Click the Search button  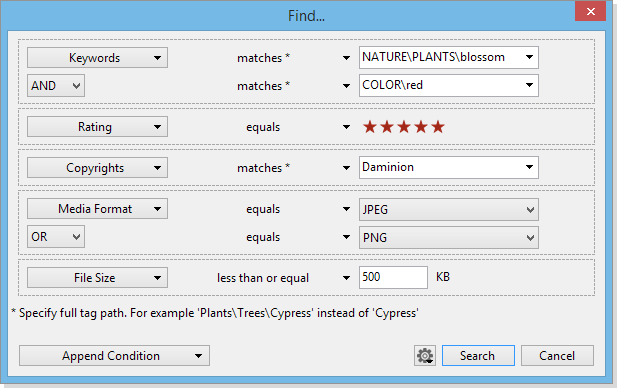478,356
